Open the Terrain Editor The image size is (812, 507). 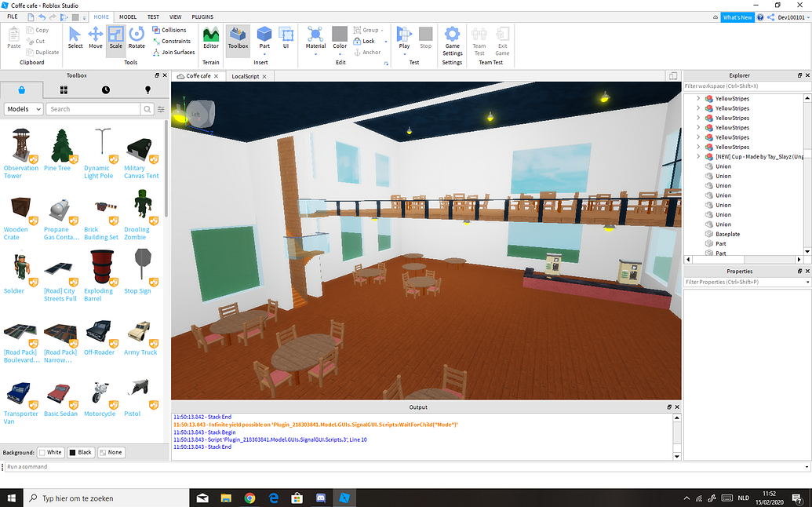[x=211, y=38]
